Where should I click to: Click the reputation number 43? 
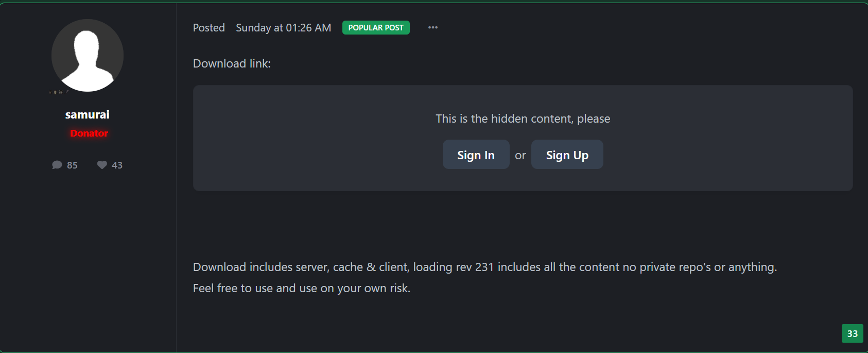pos(117,165)
